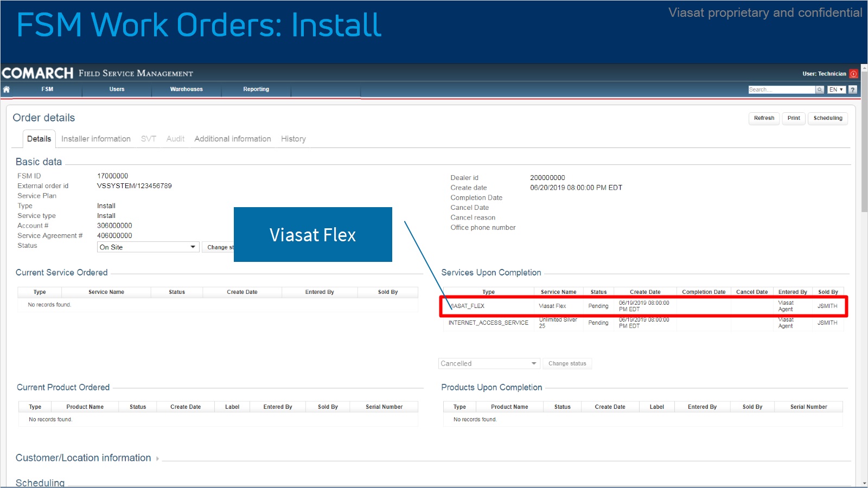Open the Cancelled status dropdown
Viewport: 868px width, 488px height.
point(489,363)
